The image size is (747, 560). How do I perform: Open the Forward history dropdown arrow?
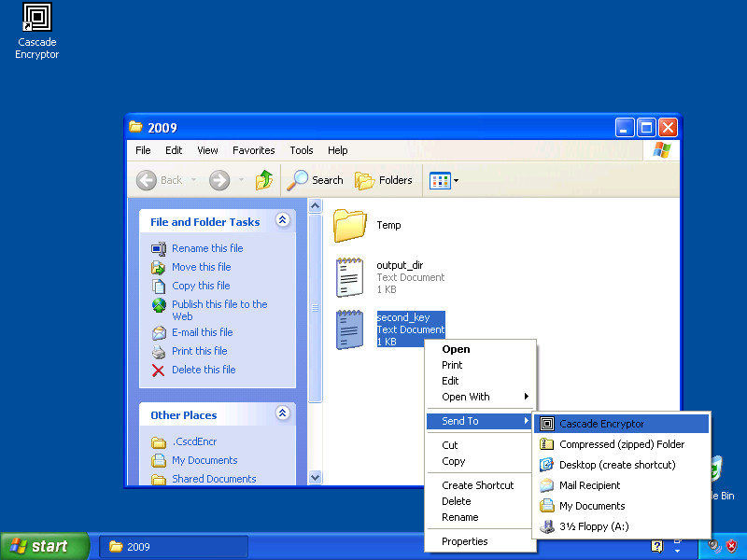[x=242, y=180]
